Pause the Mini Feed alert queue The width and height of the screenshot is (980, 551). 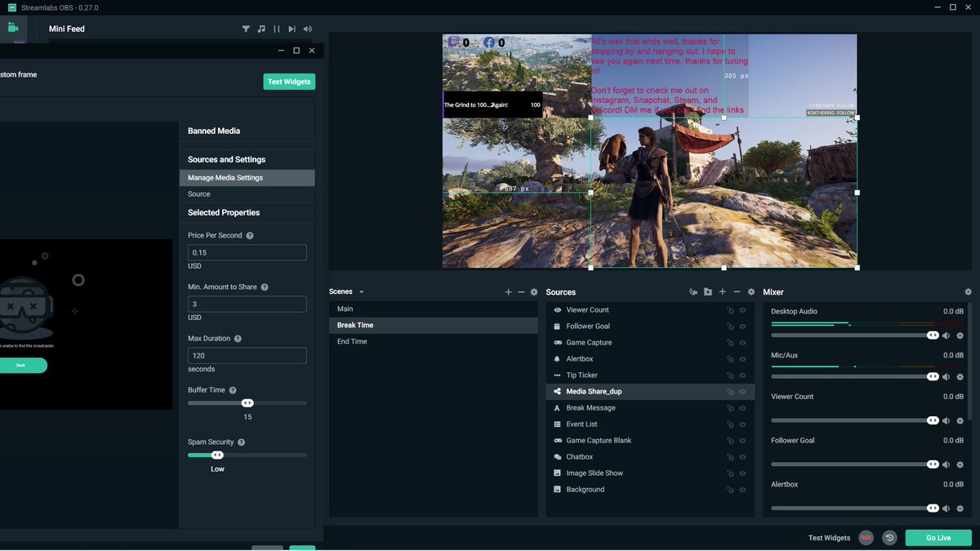pos(277,29)
